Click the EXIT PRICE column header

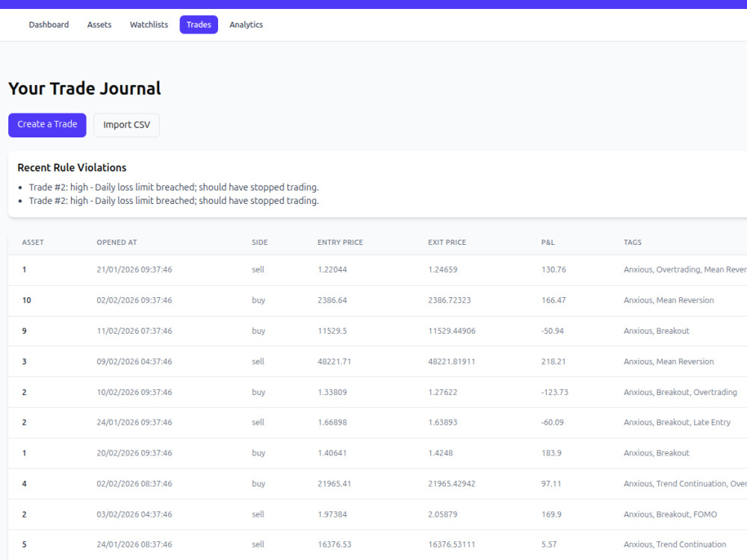(447, 243)
